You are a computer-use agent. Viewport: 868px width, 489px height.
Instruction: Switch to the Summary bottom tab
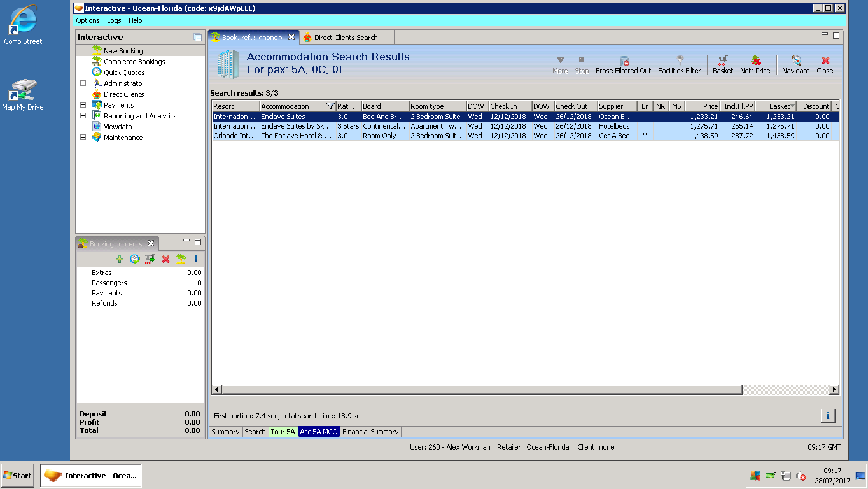pos(225,432)
